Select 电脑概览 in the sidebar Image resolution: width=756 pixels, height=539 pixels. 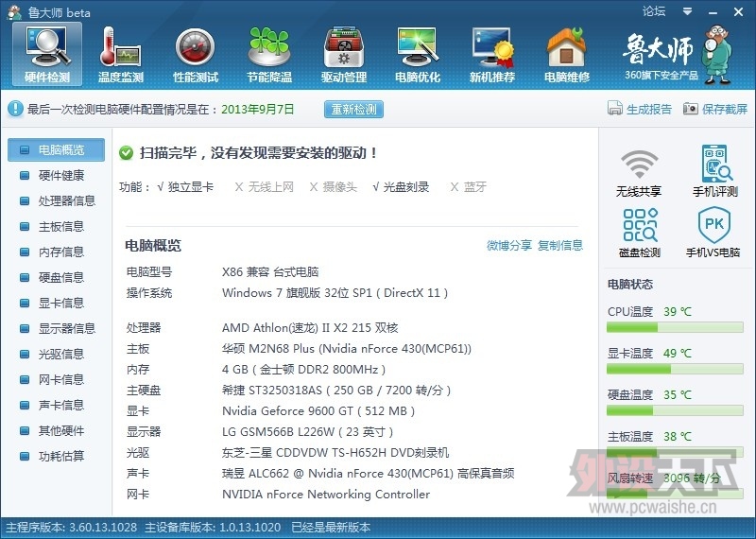tap(57, 150)
